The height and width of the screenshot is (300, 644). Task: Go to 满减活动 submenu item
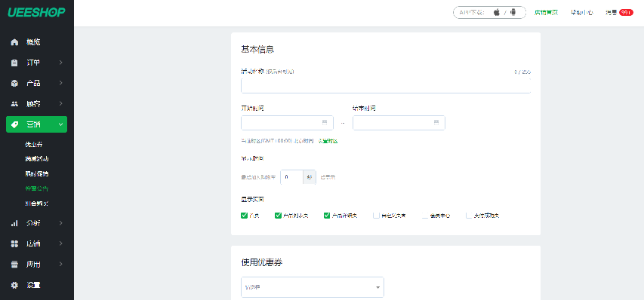click(x=36, y=159)
